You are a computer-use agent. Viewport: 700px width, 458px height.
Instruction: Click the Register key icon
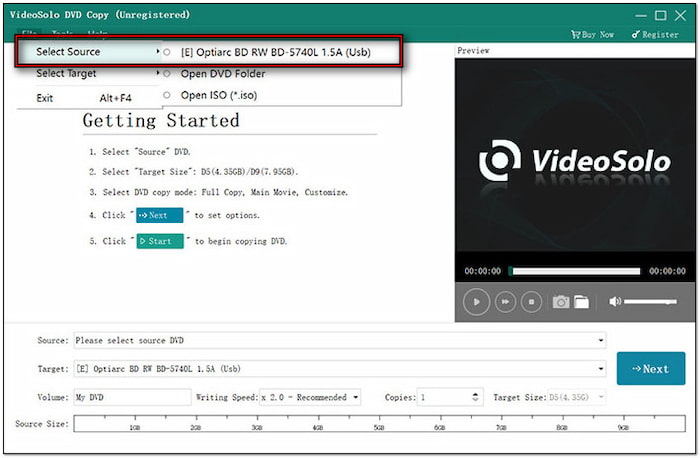coord(636,35)
